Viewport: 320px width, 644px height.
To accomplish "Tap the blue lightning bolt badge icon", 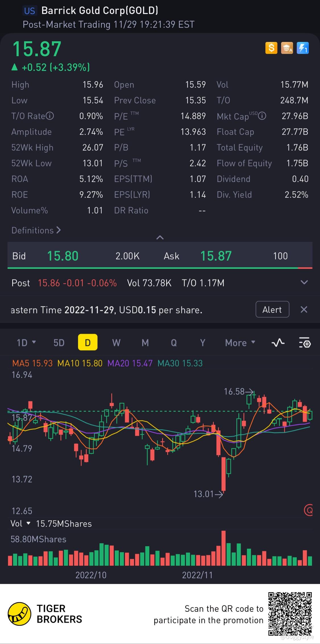I will click(x=303, y=48).
